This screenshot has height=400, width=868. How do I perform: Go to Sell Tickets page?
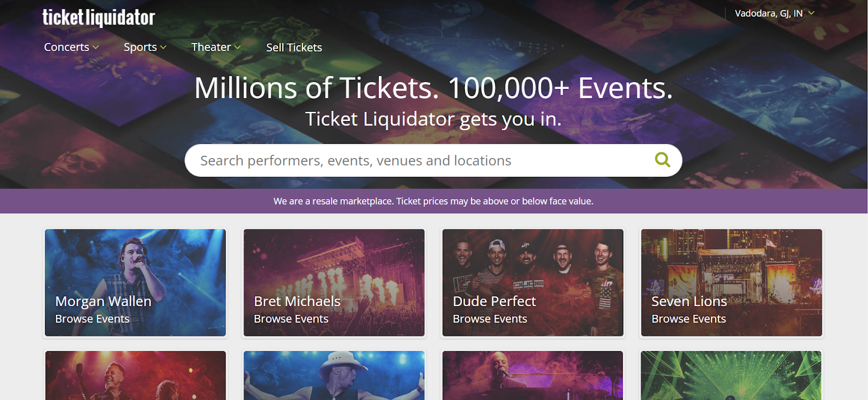[294, 48]
